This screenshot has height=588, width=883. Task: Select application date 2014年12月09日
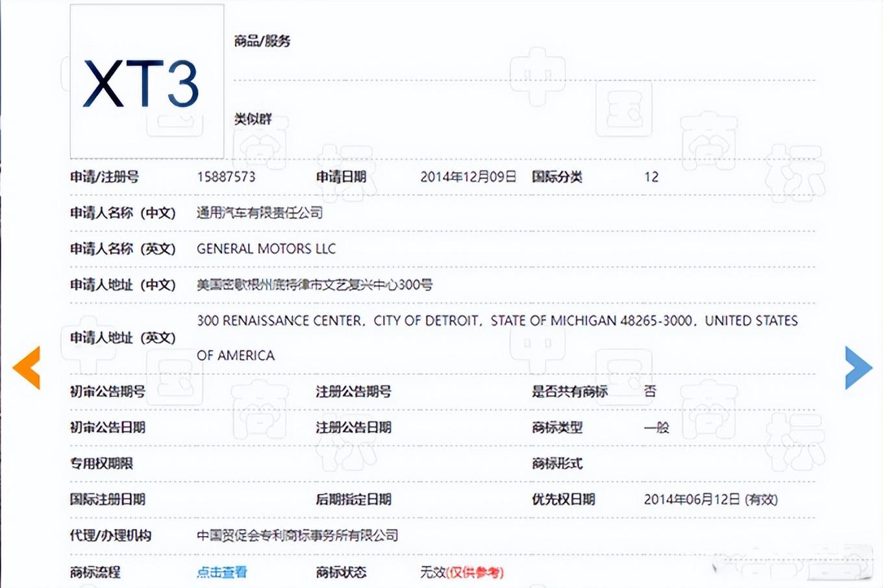(468, 177)
